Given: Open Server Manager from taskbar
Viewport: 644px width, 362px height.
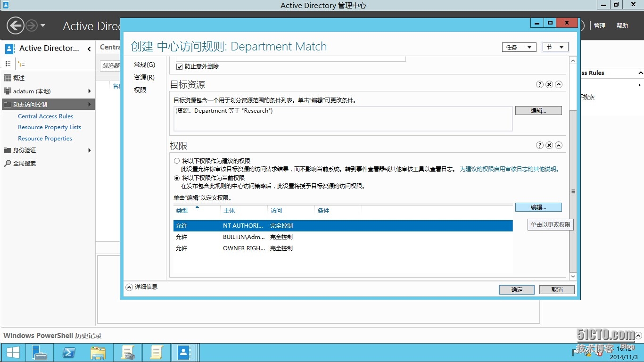Looking at the screenshot, I should click(x=40, y=353).
